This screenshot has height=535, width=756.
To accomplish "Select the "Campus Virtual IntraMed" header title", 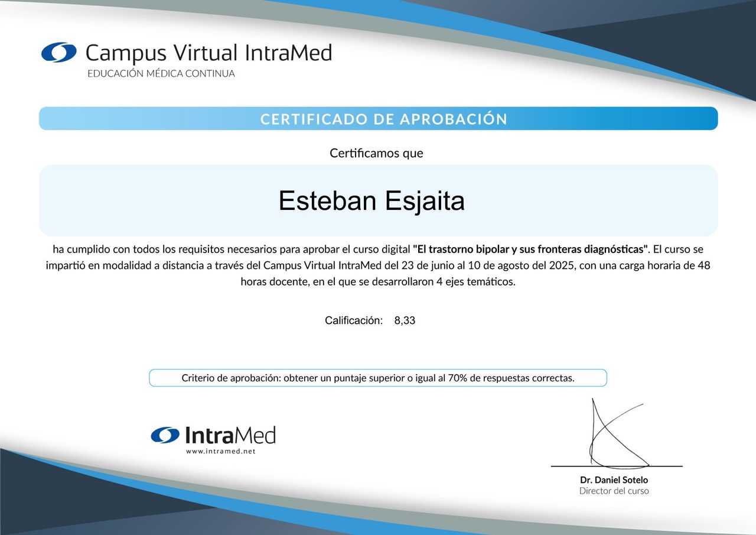I will pos(208,53).
